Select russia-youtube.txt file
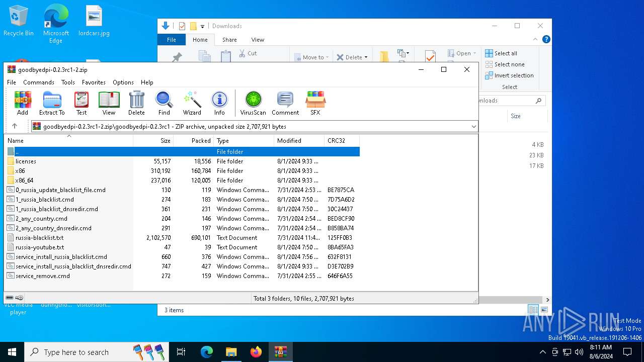This screenshot has height=362, width=644. [x=182, y=247]
